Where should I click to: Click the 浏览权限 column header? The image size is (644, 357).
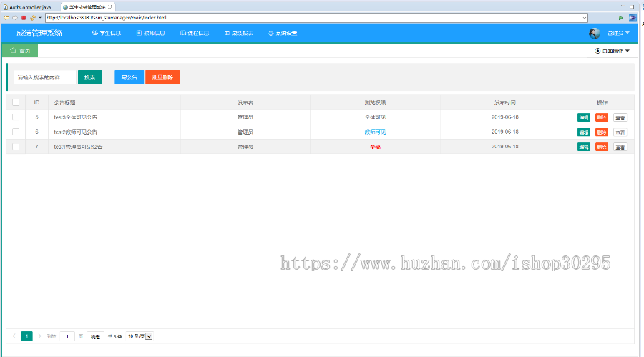(375, 103)
